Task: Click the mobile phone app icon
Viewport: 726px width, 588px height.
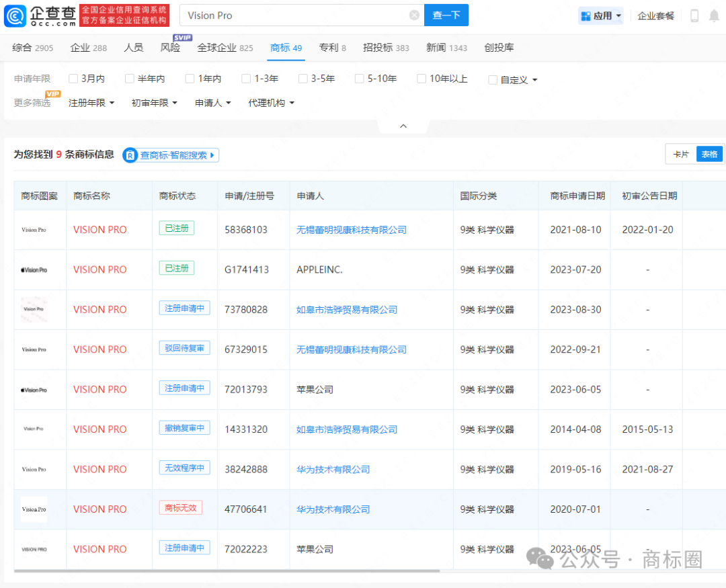Action: pyautogui.click(x=694, y=15)
